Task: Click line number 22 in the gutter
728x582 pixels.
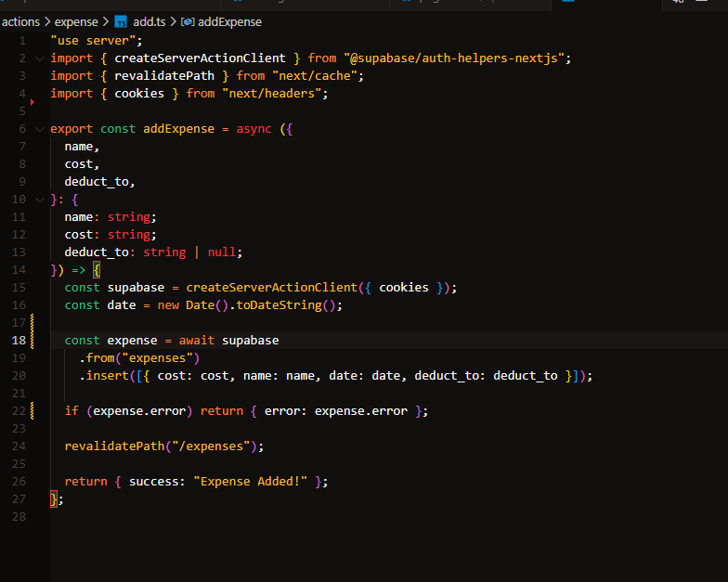Action: pyautogui.click(x=19, y=410)
